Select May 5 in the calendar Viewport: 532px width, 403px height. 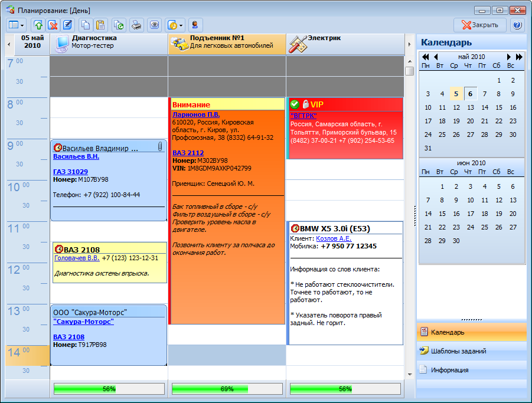coord(456,94)
